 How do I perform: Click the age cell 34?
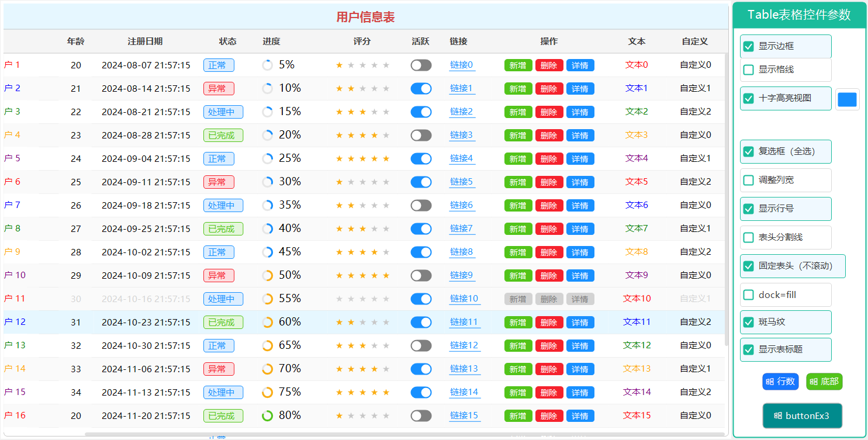[x=76, y=392]
